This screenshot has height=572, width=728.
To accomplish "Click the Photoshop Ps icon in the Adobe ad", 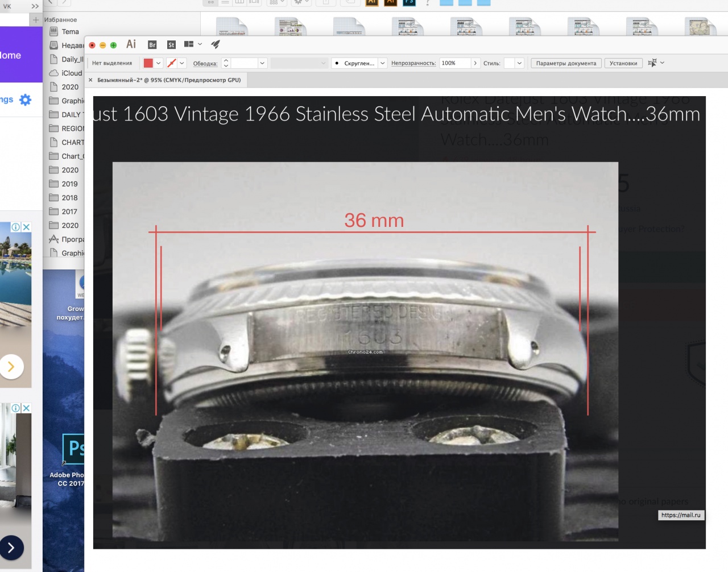I will point(74,448).
